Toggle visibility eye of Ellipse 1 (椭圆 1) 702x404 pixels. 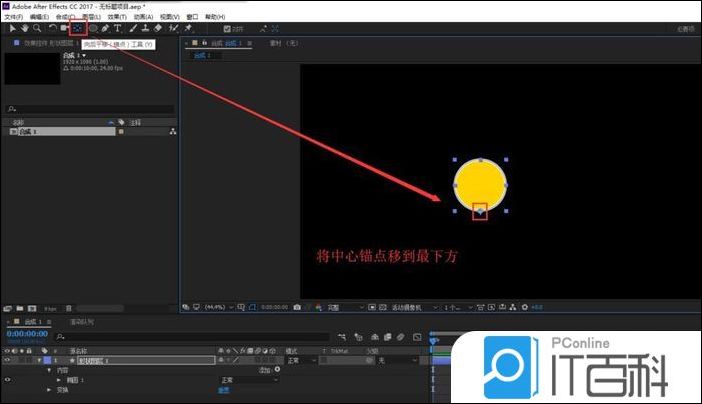tap(7, 380)
